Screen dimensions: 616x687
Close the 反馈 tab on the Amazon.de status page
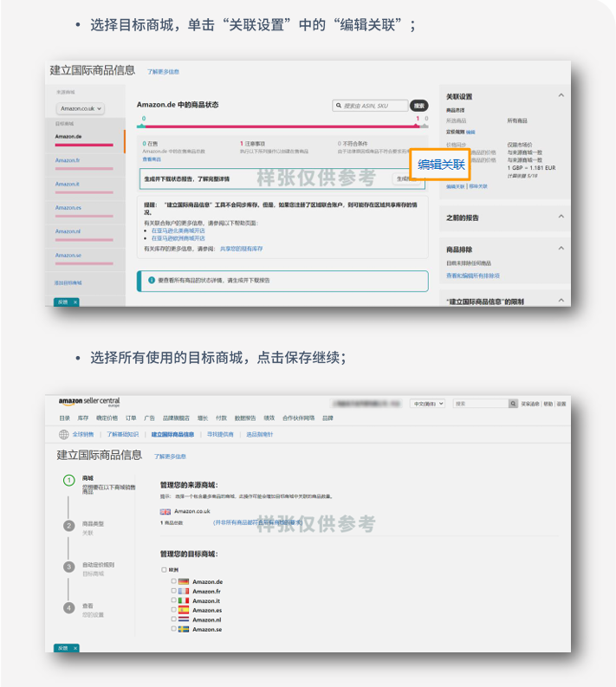[x=75, y=302]
